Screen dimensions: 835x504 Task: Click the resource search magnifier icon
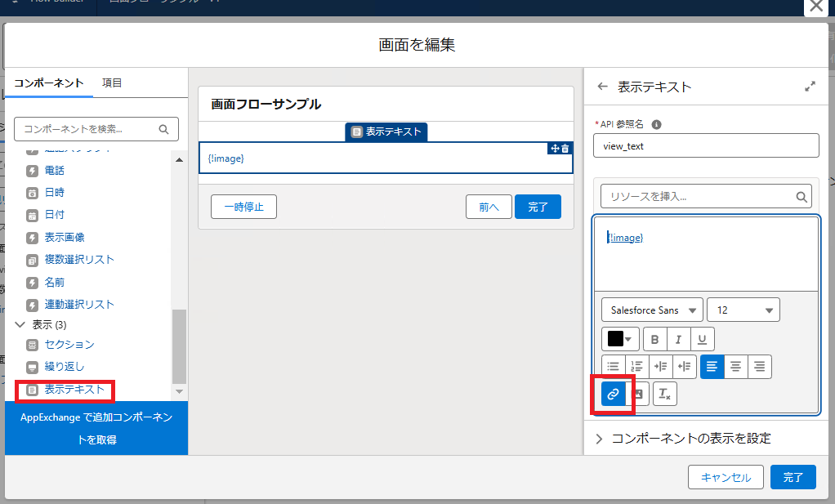tap(802, 197)
